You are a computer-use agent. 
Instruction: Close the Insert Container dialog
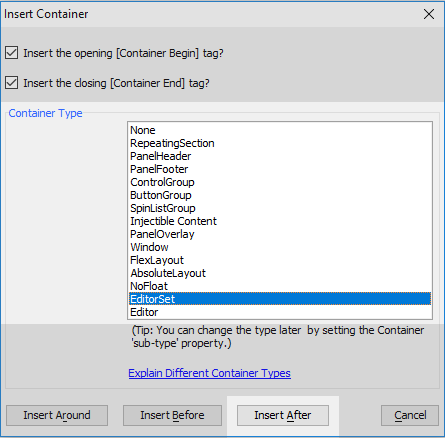[x=429, y=14]
